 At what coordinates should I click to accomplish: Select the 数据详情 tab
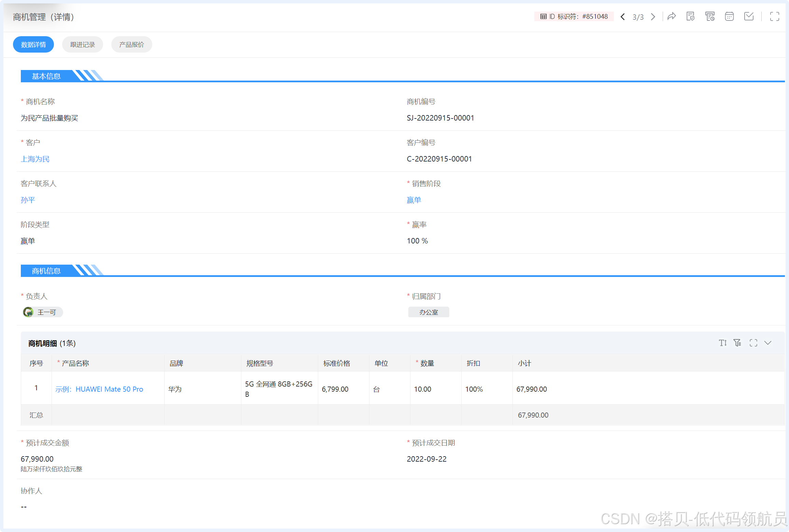[33, 45]
